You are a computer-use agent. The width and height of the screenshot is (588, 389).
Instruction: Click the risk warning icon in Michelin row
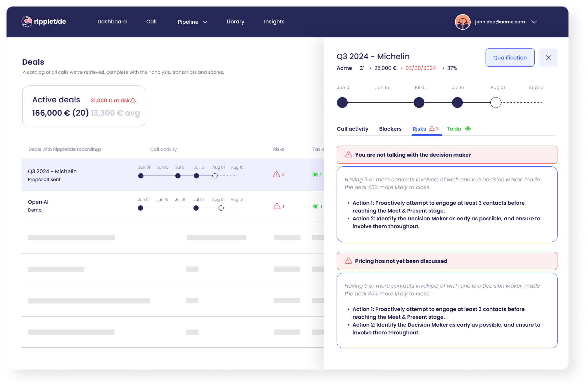[276, 174]
